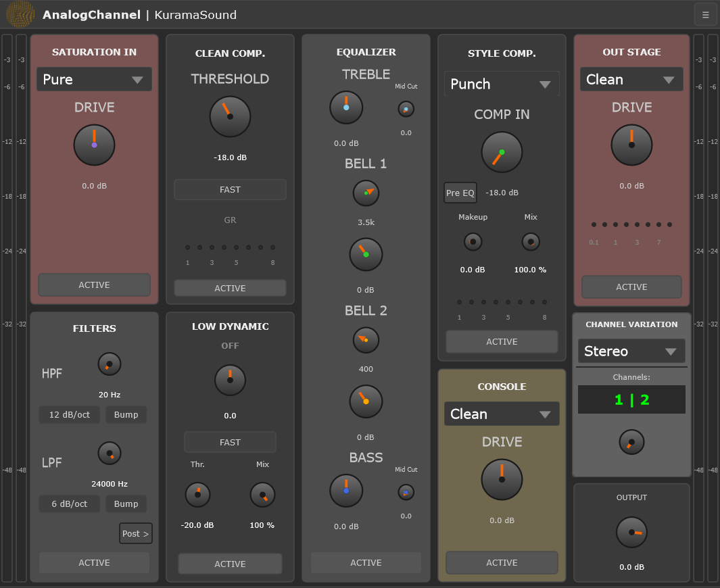Adjust the Bell 1 frequency knob
720x588 pixels.
366,194
